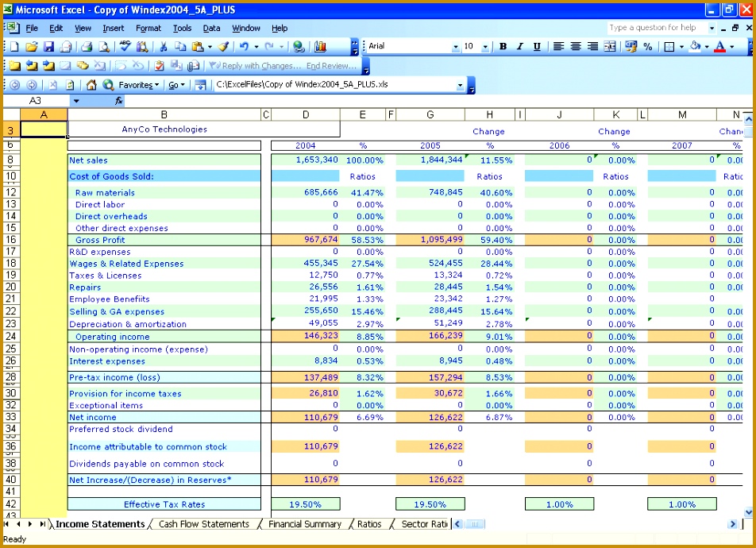Save the workbook with floppy icon
This screenshot has width=756, height=548.
(48, 47)
